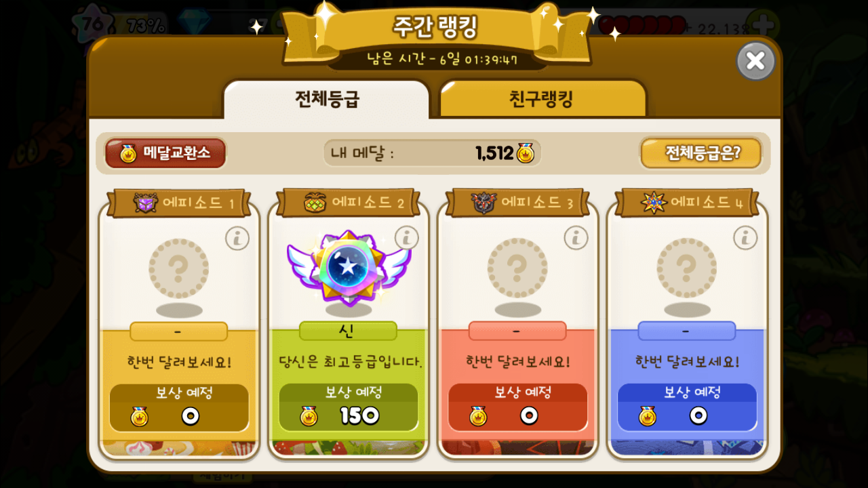Click the medal icon beside 1,512
868x488 pixels.
pos(525,153)
